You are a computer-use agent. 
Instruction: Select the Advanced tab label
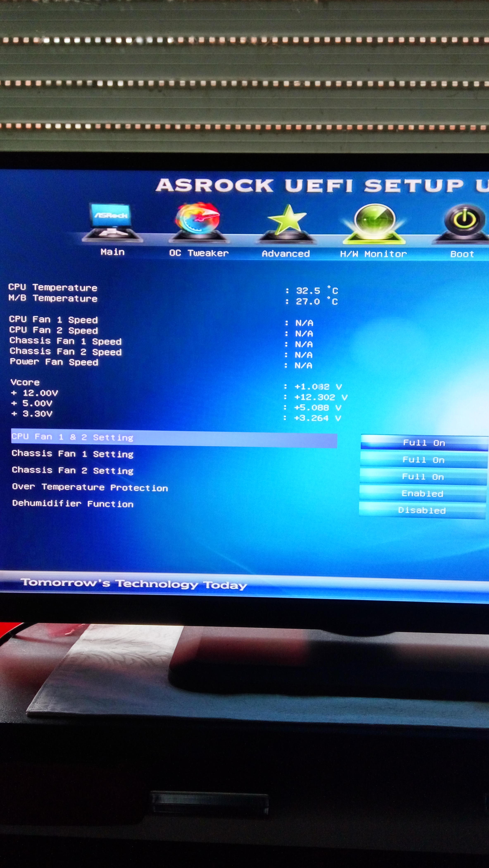coord(286,254)
